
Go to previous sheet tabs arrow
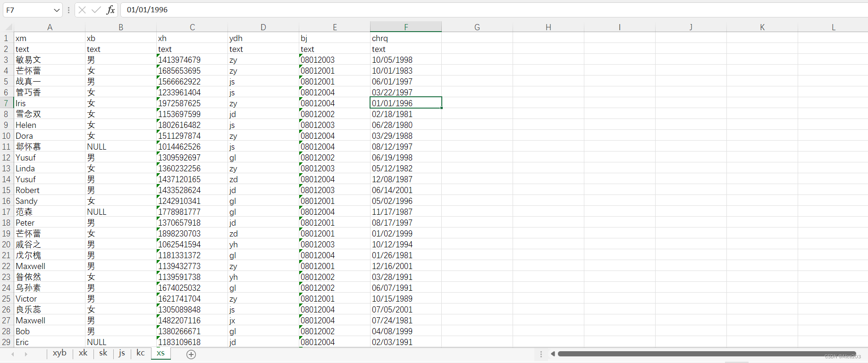[x=13, y=354]
